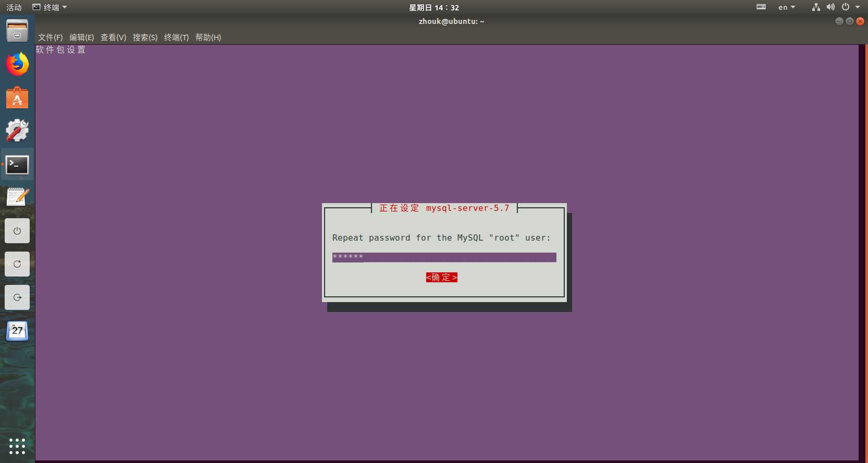
Task: Launch Firefox from the dock
Action: (17, 64)
